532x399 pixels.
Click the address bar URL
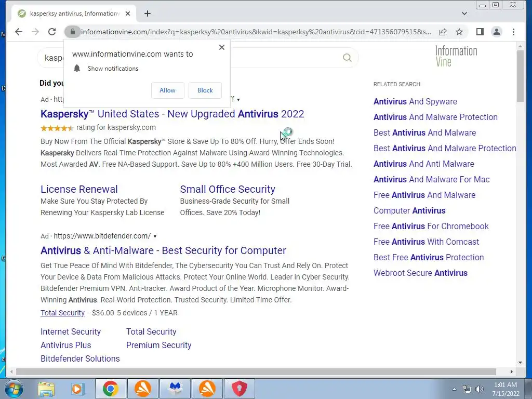pos(256,32)
